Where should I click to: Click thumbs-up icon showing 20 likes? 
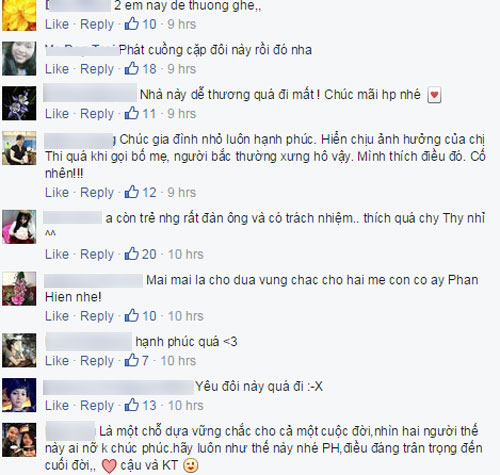[132, 254]
